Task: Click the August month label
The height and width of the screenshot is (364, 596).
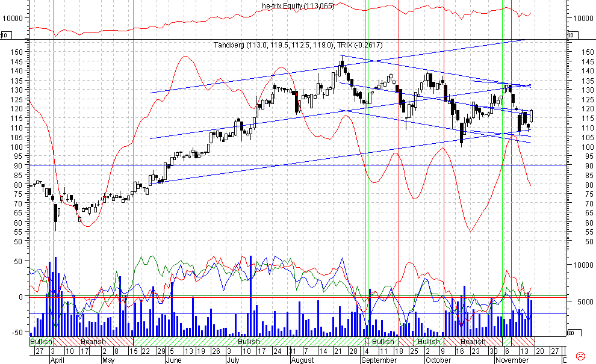Action: coord(302,360)
